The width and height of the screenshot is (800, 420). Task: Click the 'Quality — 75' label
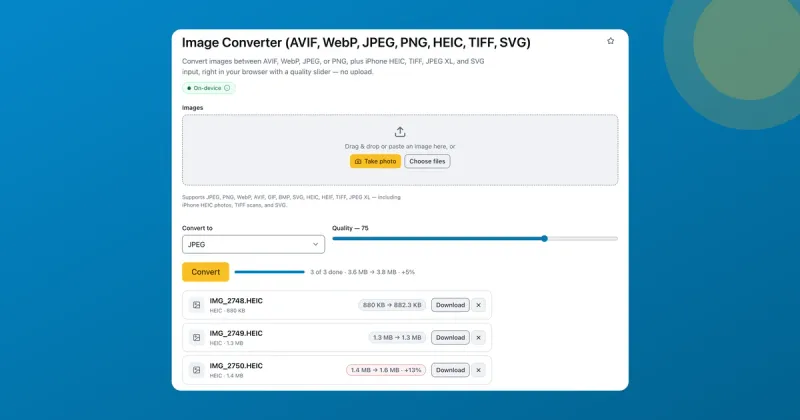(x=350, y=228)
